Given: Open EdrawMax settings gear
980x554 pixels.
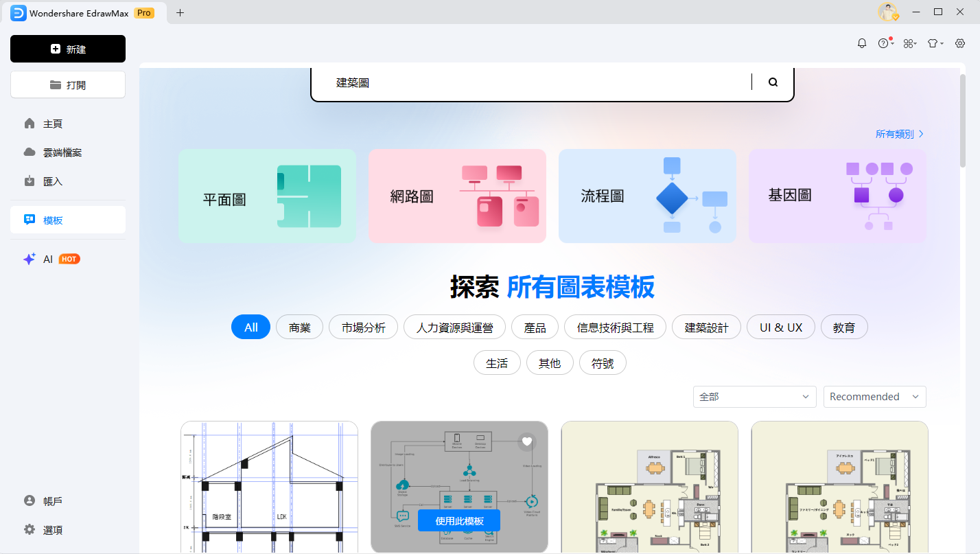Looking at the screenshot, I should click(x=959, y=43).
